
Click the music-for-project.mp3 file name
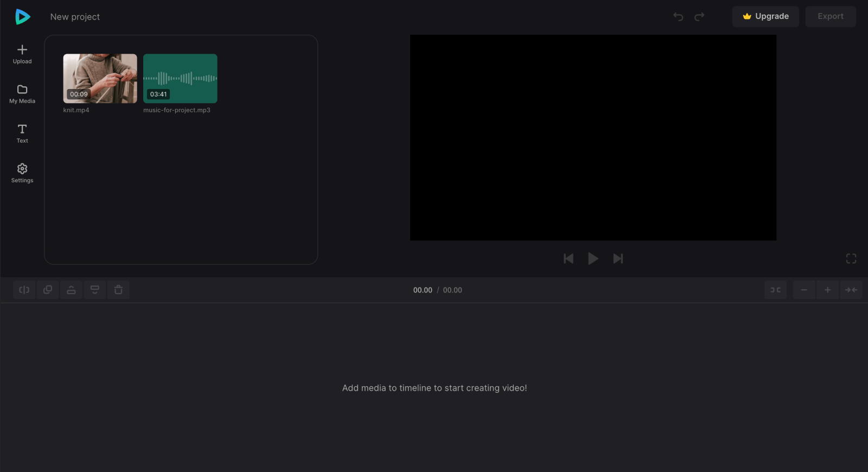(x=177, y=110)
